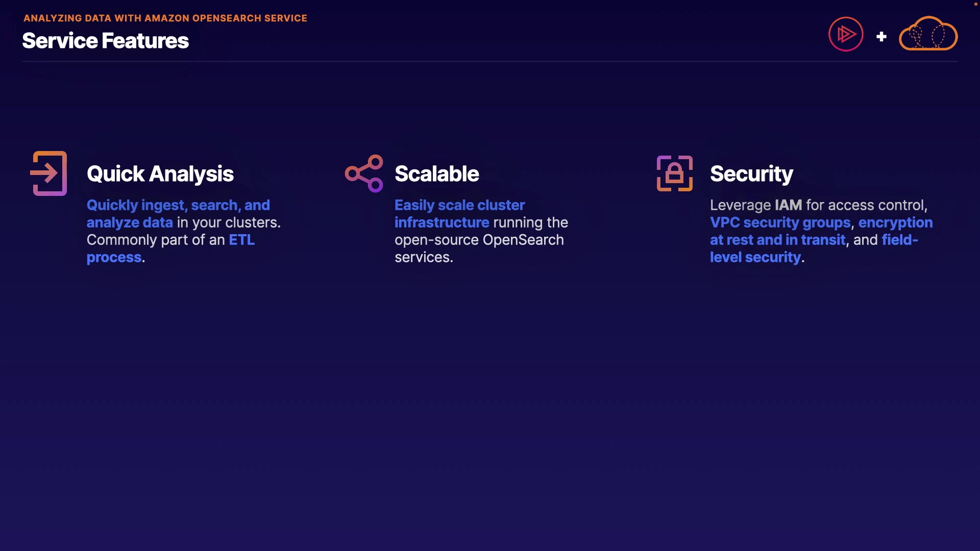This screenshot has height=551, width=980.
Task: Click the blue "ETL" text
Action: 241,240
